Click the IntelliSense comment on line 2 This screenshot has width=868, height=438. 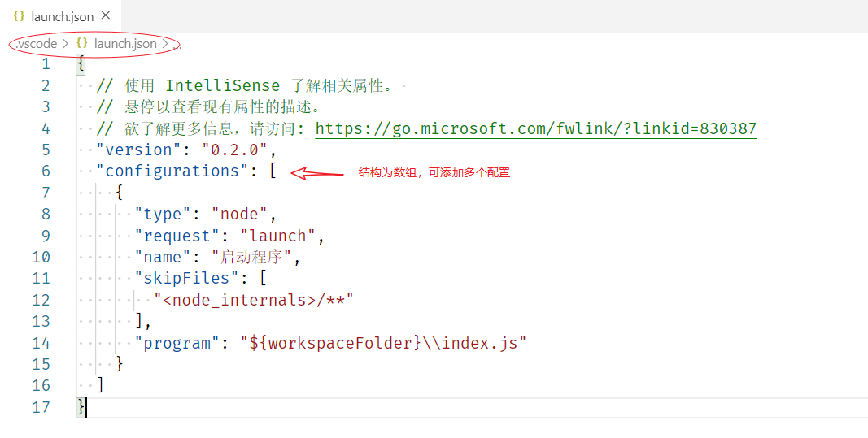click(x=244, y=85)
